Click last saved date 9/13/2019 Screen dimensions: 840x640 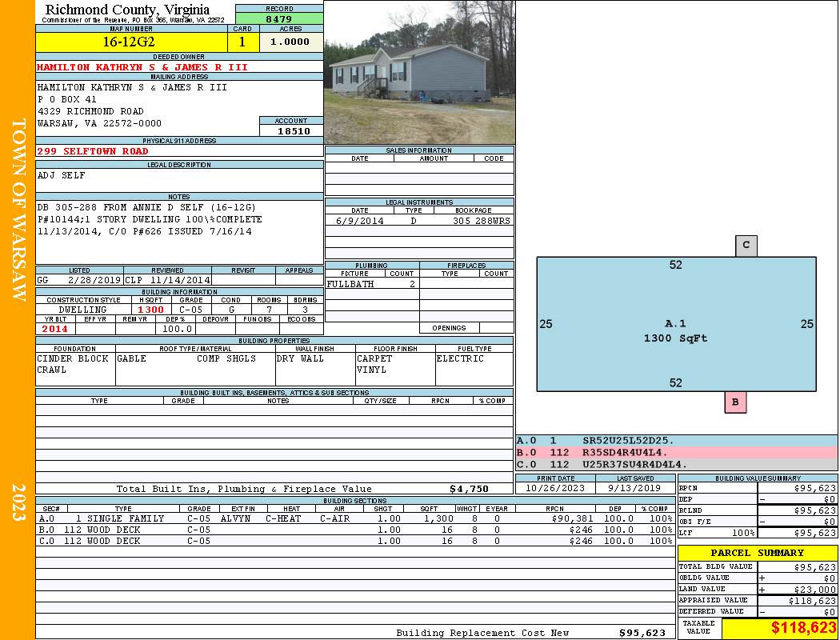click(x=634, y=488)
